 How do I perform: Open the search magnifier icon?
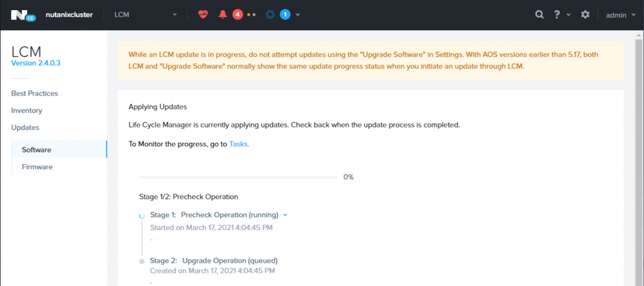[x=539, y=15]
